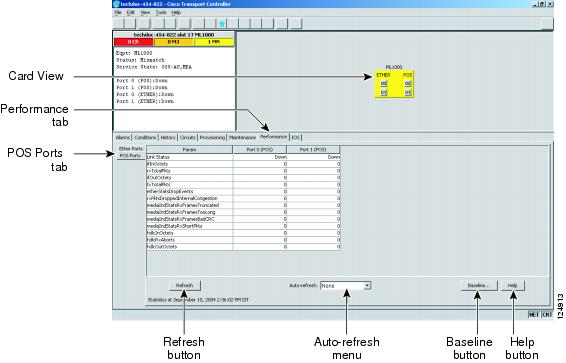566x363 pixels.
Task: Click the Port 0 (POS):Down line in info pane
Action: pos(142,81)
